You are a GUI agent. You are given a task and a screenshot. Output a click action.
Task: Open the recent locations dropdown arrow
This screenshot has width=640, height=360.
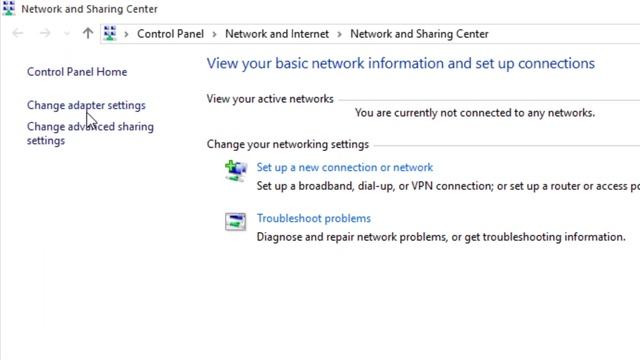tap(67, 34)
